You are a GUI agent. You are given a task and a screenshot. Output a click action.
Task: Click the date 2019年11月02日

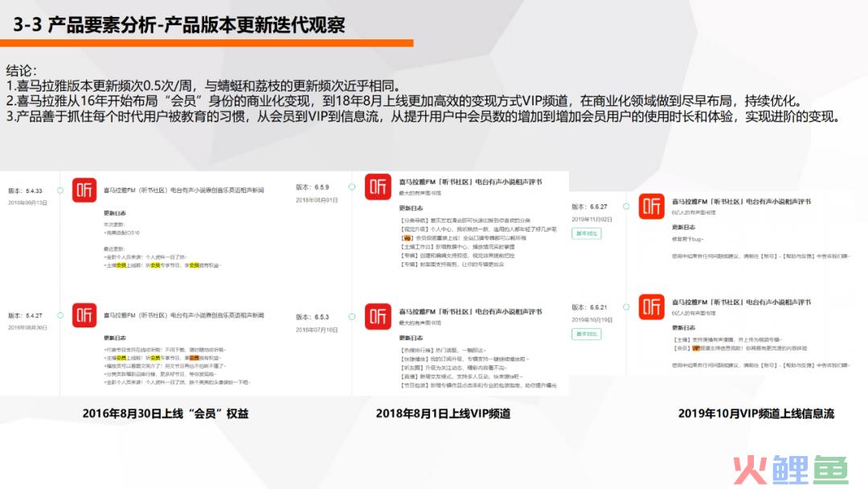[x=592, y=220]
